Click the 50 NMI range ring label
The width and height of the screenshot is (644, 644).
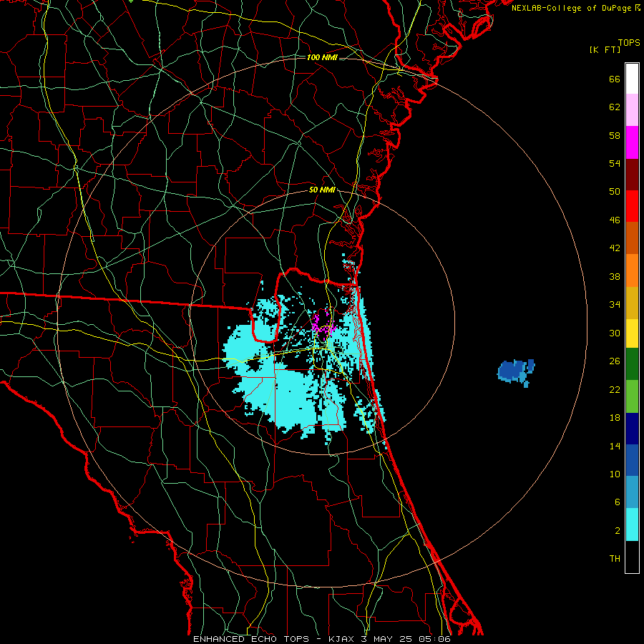(322, 190)
